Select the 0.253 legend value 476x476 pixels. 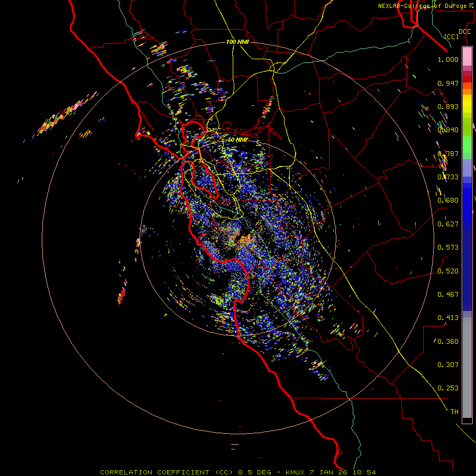(448, 388)
